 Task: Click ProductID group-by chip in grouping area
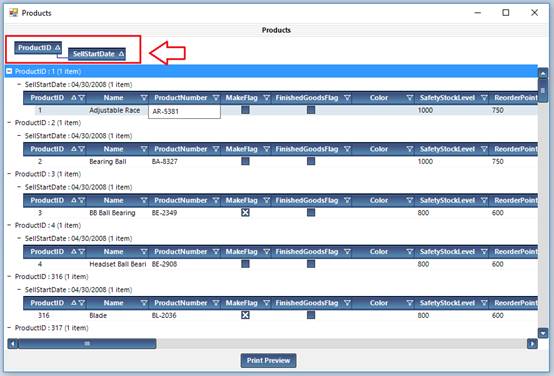pos(38,48)
